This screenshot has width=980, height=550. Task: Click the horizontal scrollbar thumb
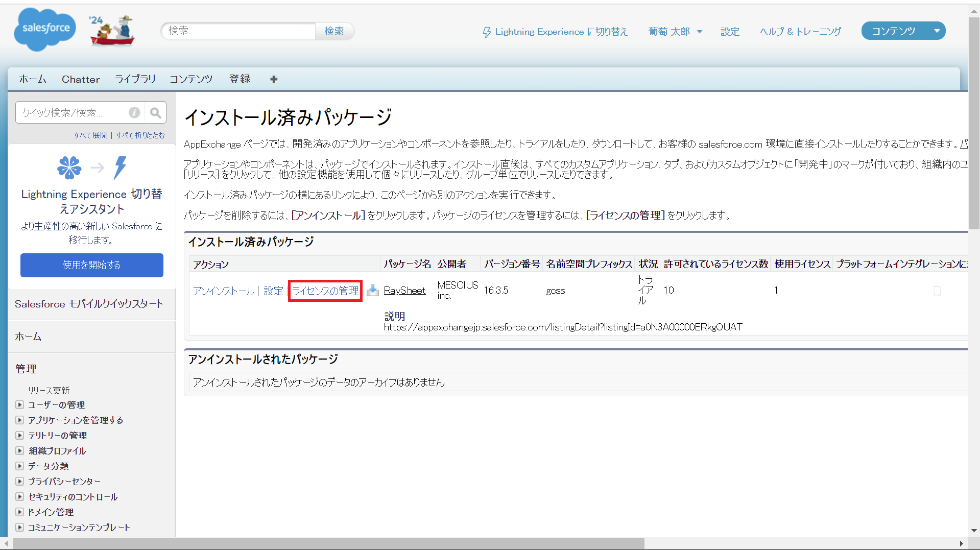328,544
